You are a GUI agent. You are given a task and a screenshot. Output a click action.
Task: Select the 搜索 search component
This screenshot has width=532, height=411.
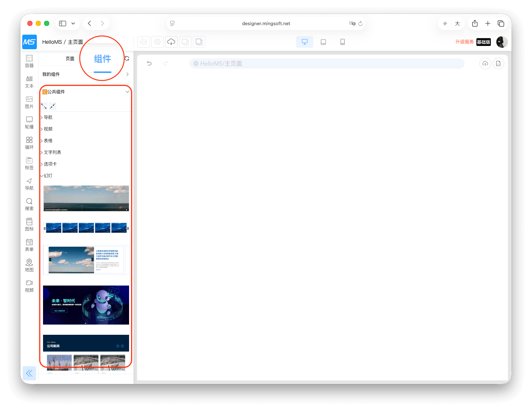tap(29, 204)
